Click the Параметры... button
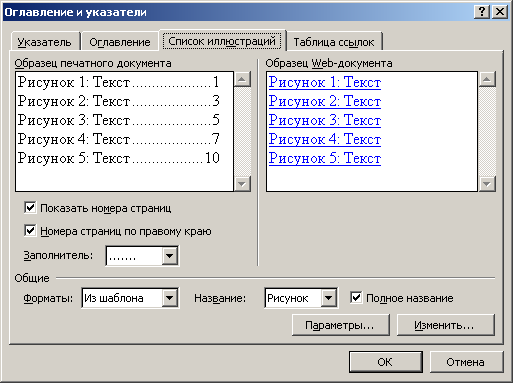Viewport: 513px width, 383px height. 341,325
